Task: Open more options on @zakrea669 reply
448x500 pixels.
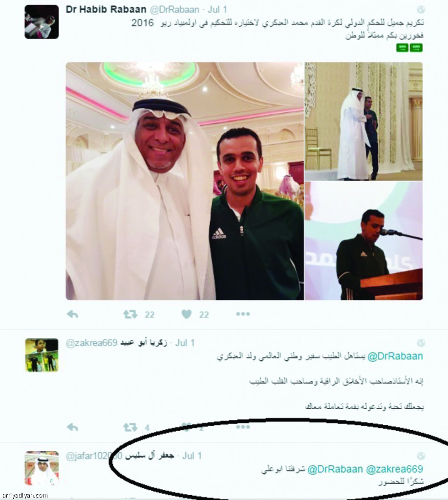Action: coord(243,427)
